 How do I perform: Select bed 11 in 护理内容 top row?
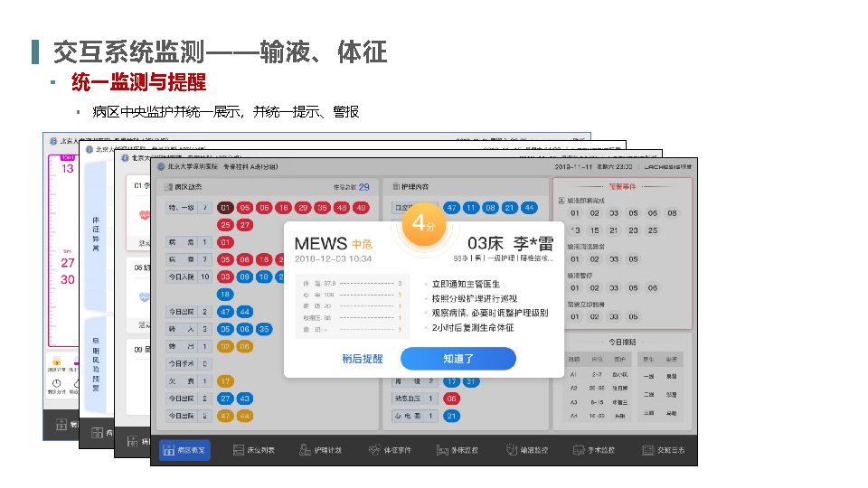tap(471, 208)
